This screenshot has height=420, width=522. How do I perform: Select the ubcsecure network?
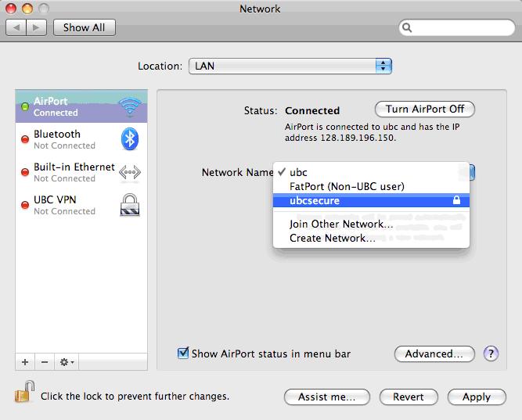371,200
